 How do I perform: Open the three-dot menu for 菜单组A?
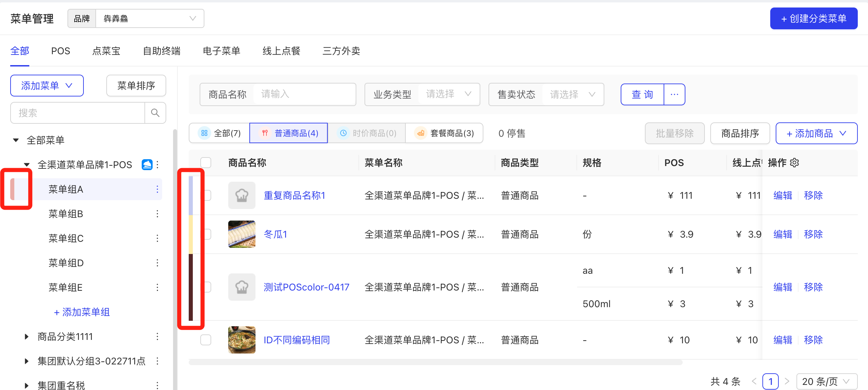point(157,189)
